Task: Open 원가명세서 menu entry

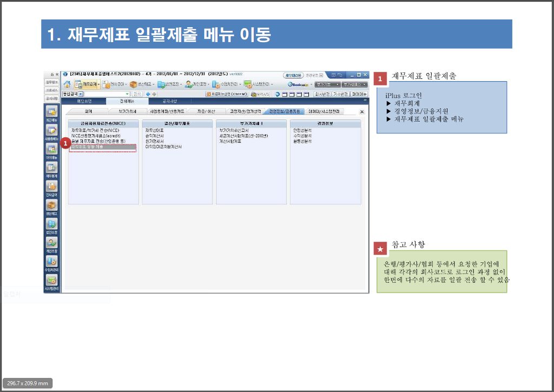Action: (154, 141)
